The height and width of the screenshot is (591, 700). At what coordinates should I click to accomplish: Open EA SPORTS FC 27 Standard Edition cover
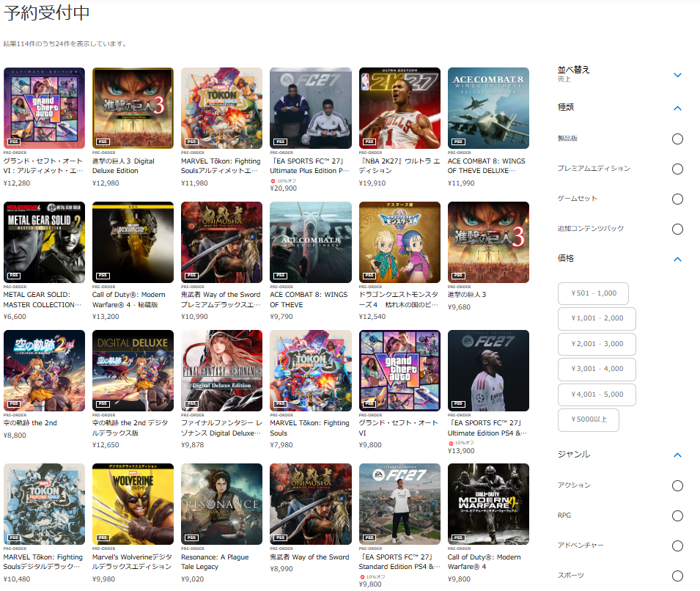tap(399, 504)
